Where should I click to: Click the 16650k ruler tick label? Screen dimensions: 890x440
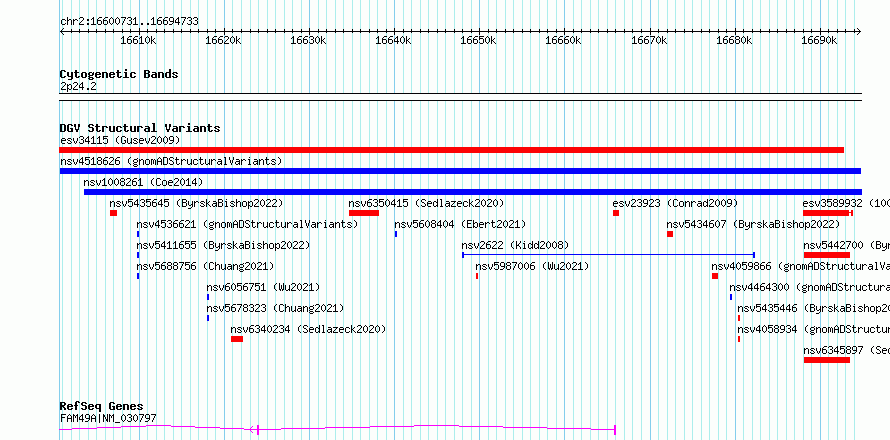479,41
